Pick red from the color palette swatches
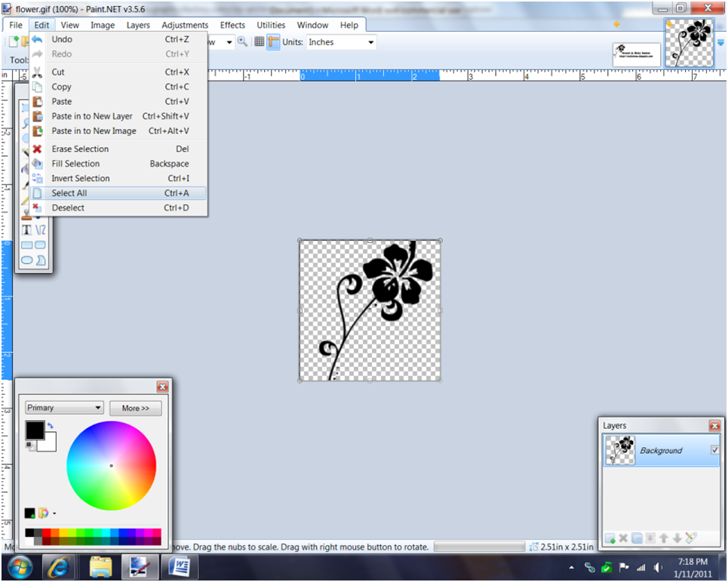728x582 pixels. (x=47, y=532)
